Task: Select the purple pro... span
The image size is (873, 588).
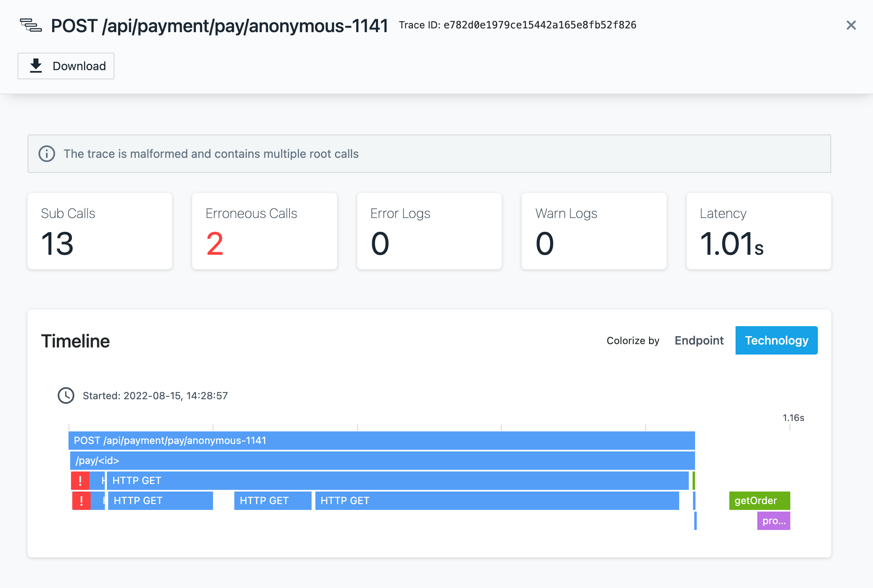Action: [774, 521]
